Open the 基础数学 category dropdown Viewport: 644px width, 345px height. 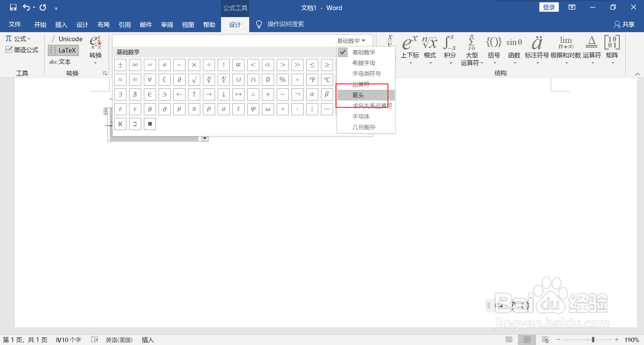pyautogui.click(x=352, y=41)
